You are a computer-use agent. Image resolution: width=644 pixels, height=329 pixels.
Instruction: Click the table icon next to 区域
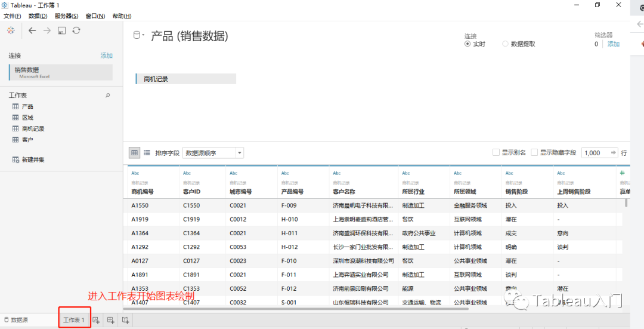click(x=16, y=118)
